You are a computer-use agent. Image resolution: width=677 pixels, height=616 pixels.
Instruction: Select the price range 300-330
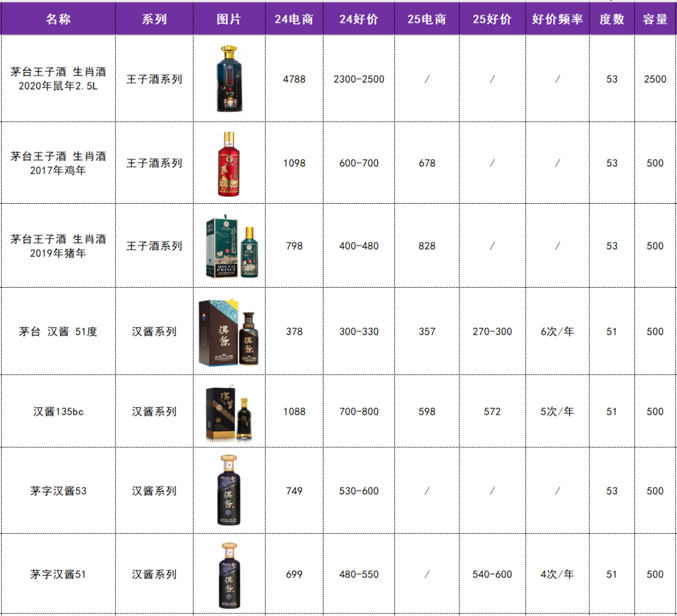359,331
